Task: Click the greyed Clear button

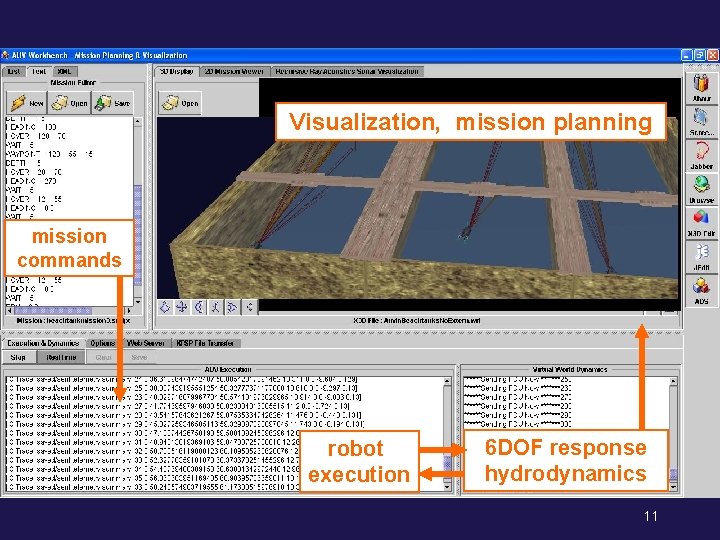Action: point(103,357)
